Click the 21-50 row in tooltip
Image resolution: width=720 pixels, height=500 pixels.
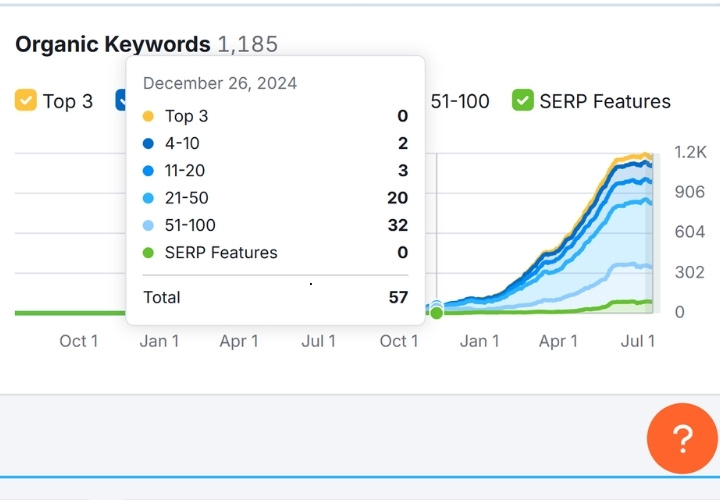(276, 198)
